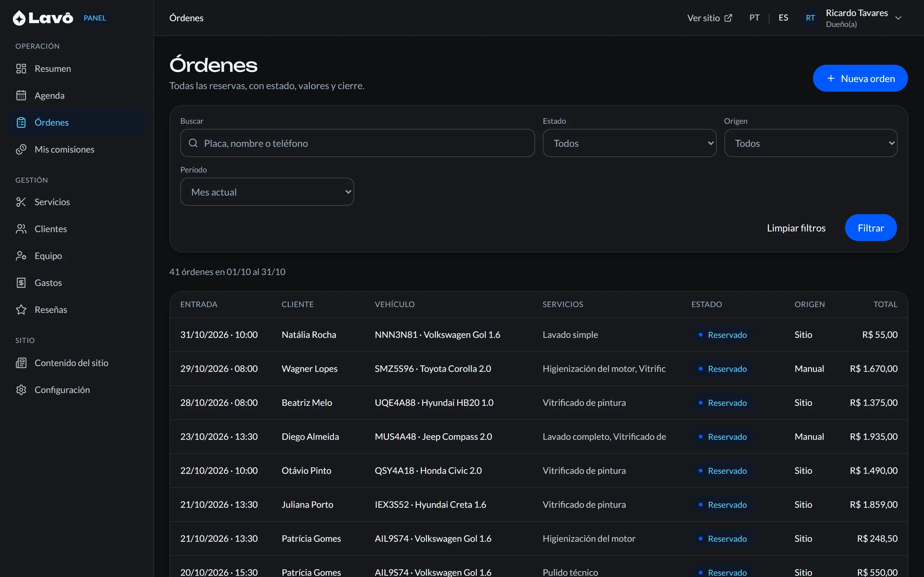Expand the Estado dropdown
Screen dimensions: 924x577
629,143
